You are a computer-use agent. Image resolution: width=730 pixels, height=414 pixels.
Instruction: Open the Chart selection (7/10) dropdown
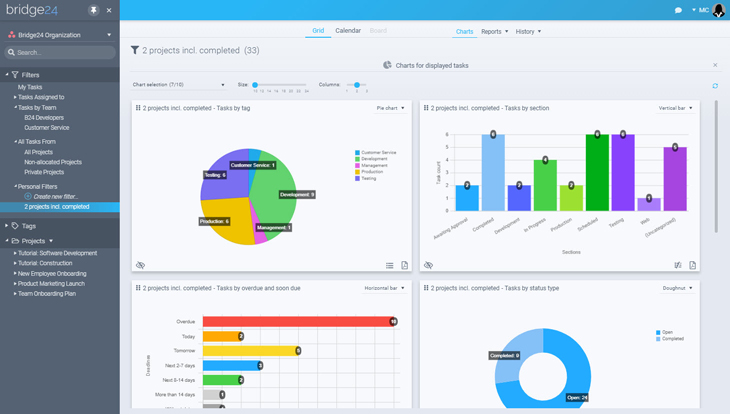point(179,85)
